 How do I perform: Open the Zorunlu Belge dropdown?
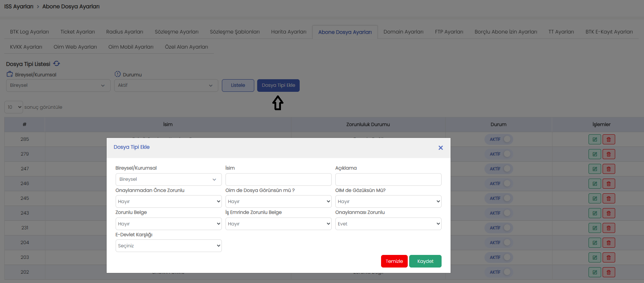(x=169, y=224)
